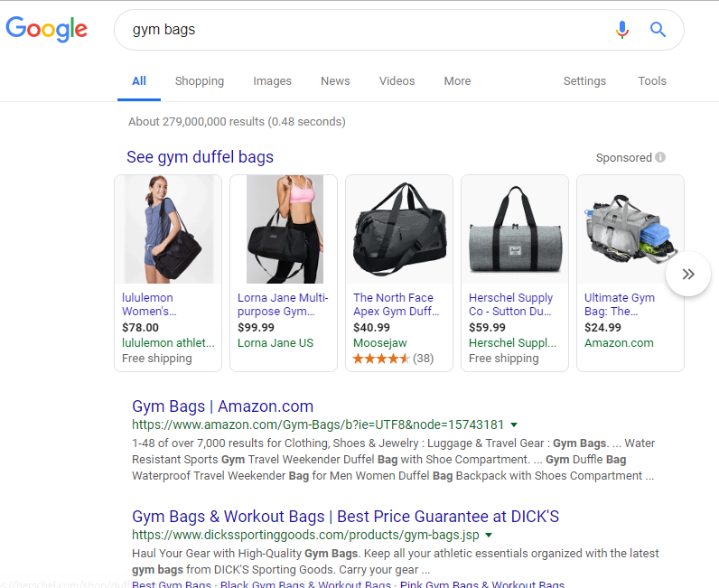719x588 pixels.
Task: Open the lululemon Women's product title
Action: click(149, 304)
